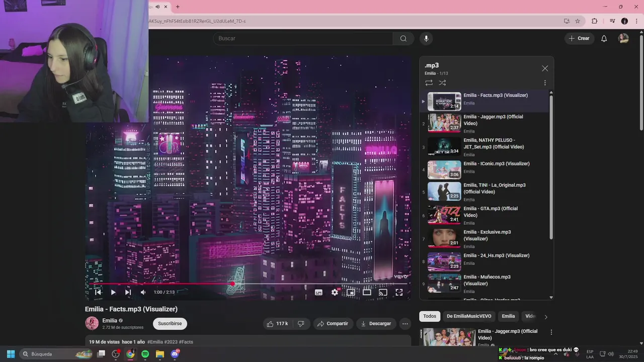
Task: Toggle playlist loop/repeat
Action: click(429, 82)
